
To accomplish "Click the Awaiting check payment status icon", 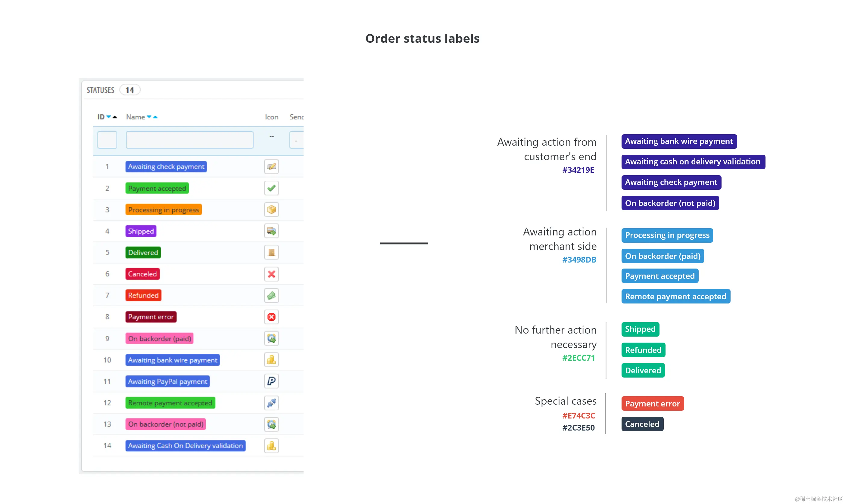I will click(271, 167).
